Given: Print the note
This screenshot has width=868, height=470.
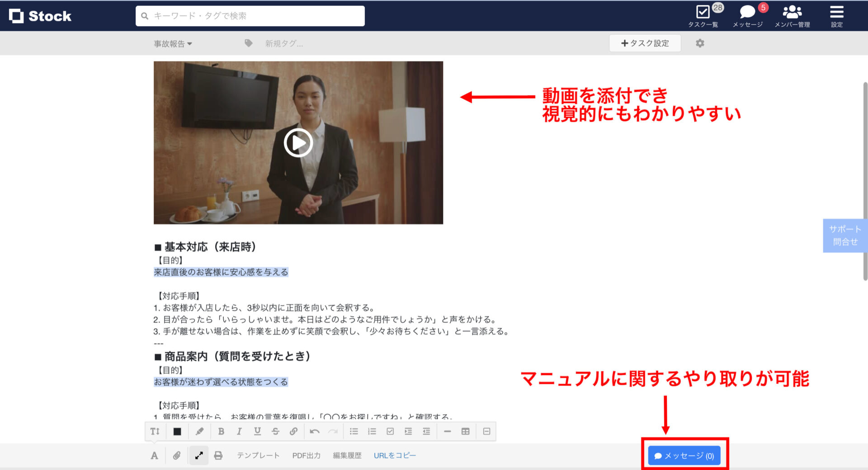Looking at the screenshot, I should (218, 456).
